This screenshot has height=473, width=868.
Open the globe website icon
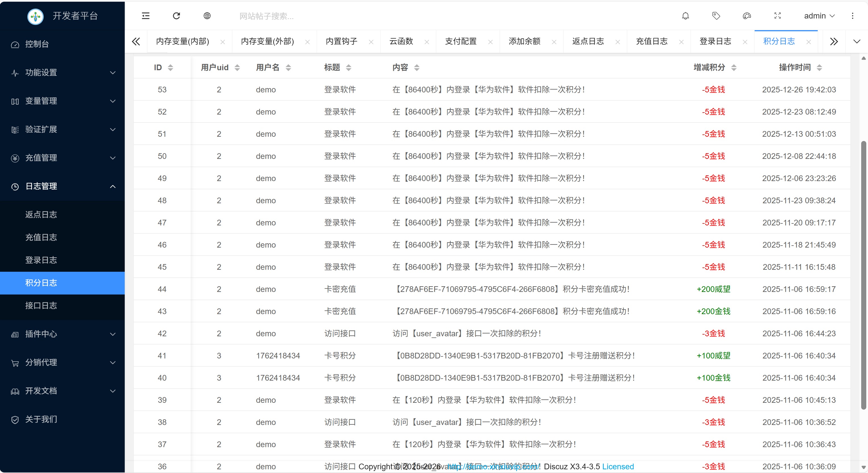click(x=207, y=16)
